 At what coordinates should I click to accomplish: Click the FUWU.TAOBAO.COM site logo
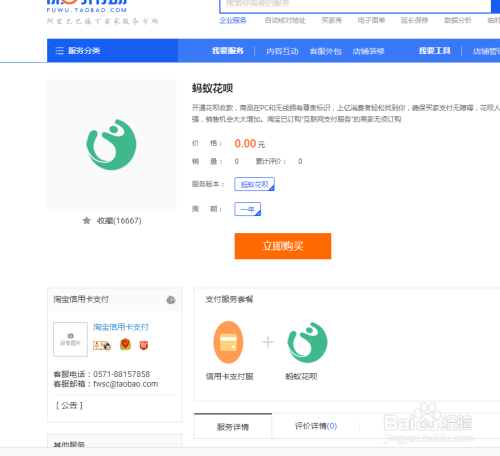tap(87, 7)
